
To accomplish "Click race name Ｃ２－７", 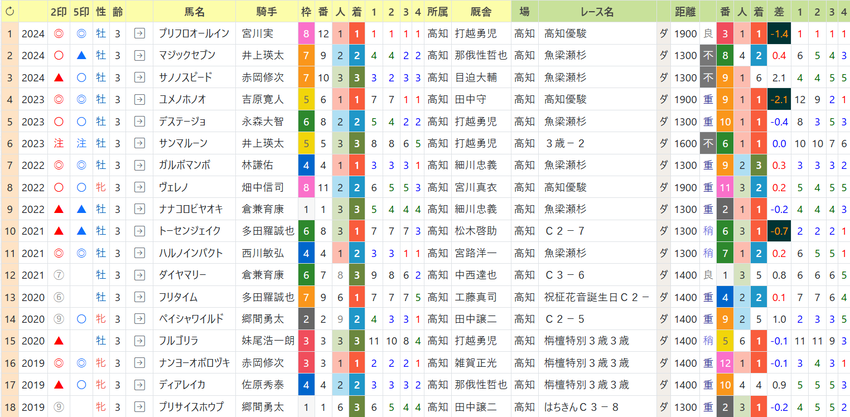I will coord(564,232).
